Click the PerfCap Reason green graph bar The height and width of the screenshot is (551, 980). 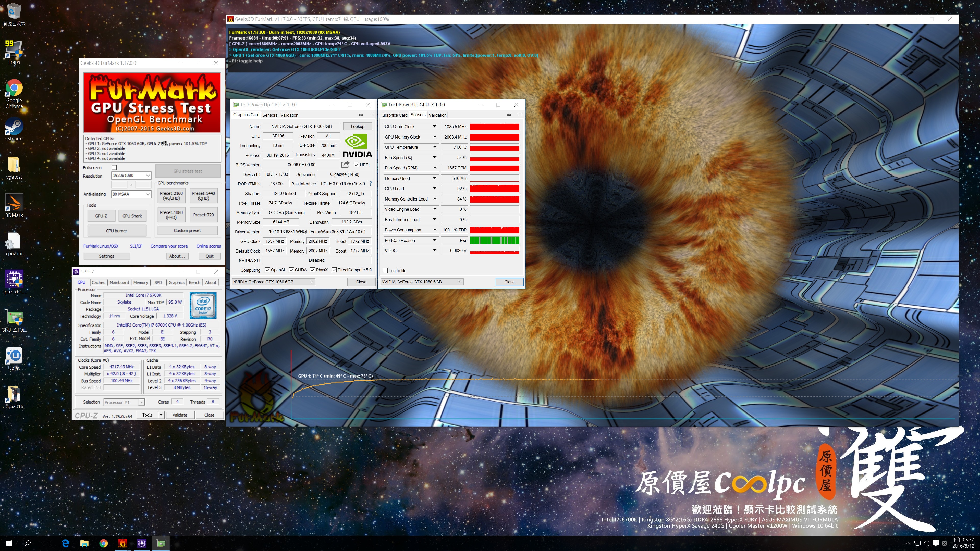(494, 240)
